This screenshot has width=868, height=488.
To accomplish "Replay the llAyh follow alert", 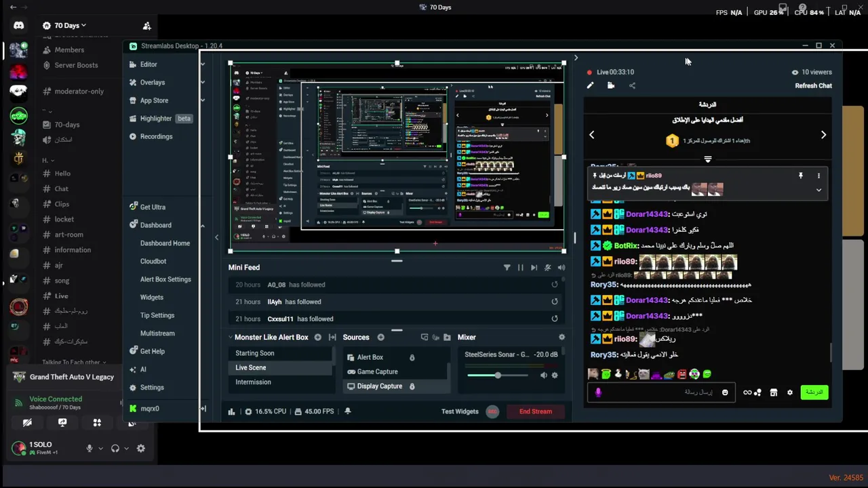I will 555,302.
